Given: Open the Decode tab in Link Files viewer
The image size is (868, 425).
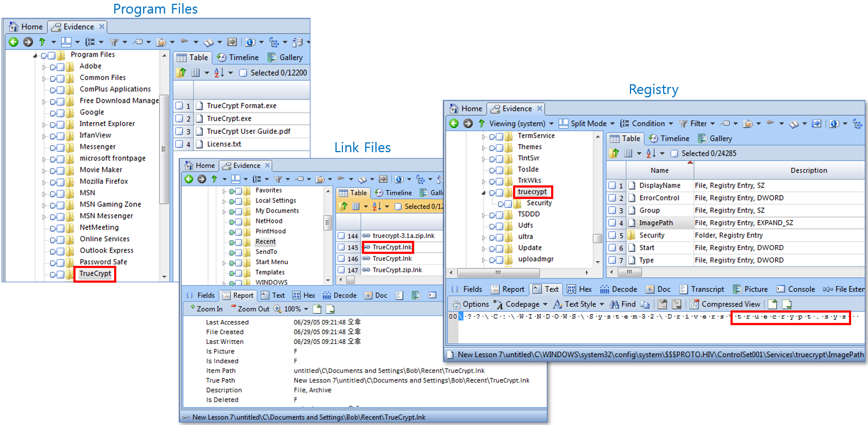Looking at the screenshot, I should [340, 295].
